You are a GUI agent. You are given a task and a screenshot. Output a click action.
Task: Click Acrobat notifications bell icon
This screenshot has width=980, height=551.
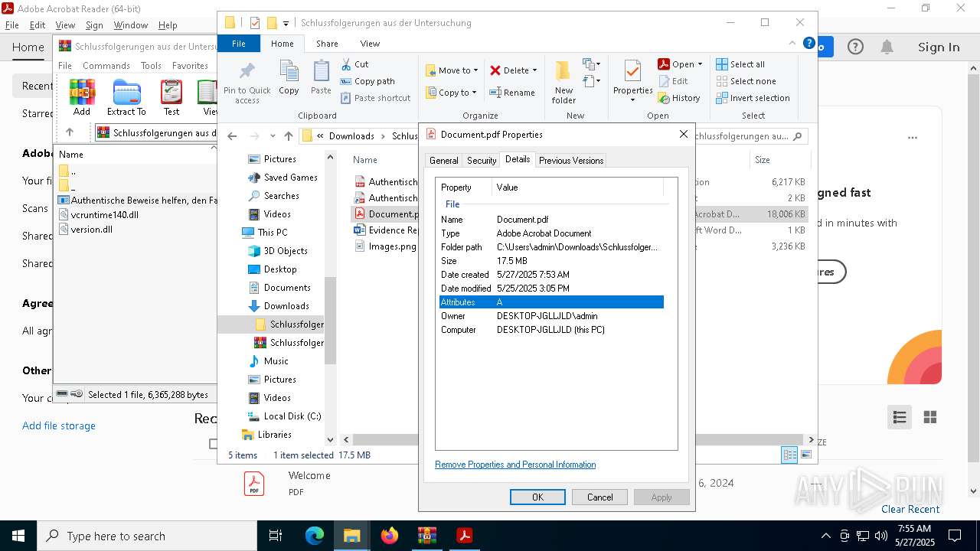click(x=887, y=47)
